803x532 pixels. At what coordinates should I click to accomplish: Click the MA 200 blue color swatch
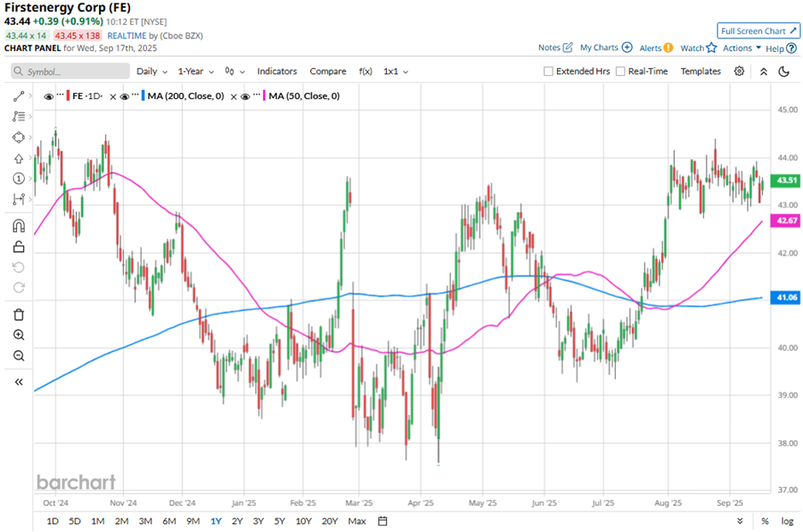(x=143, y=96)
